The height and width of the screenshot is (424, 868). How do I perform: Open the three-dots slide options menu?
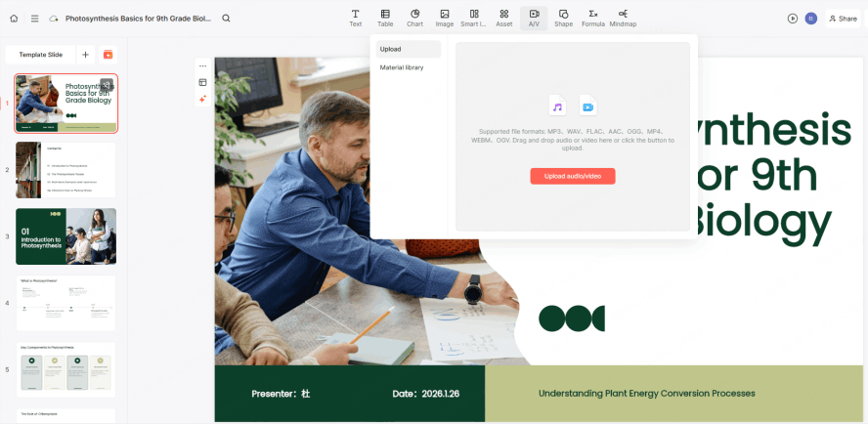click(x=202, y=65)
